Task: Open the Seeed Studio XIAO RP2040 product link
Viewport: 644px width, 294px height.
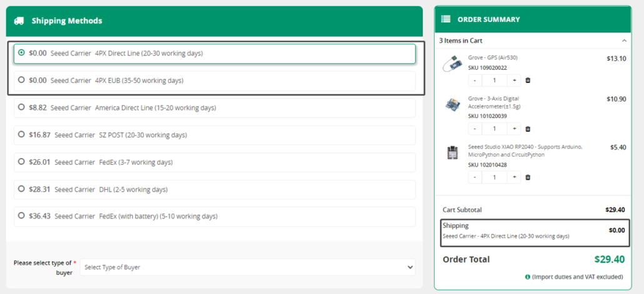Action: tap(525, 150)
